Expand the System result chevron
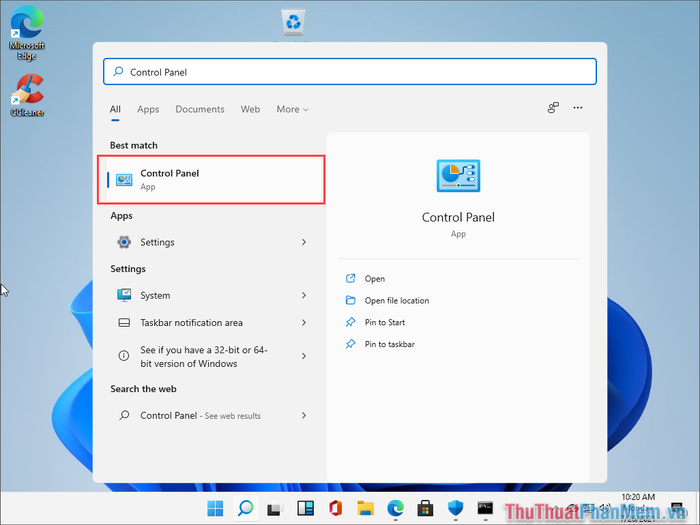The image size is (700, 525). pyautogui.click(x=304, y=295)
